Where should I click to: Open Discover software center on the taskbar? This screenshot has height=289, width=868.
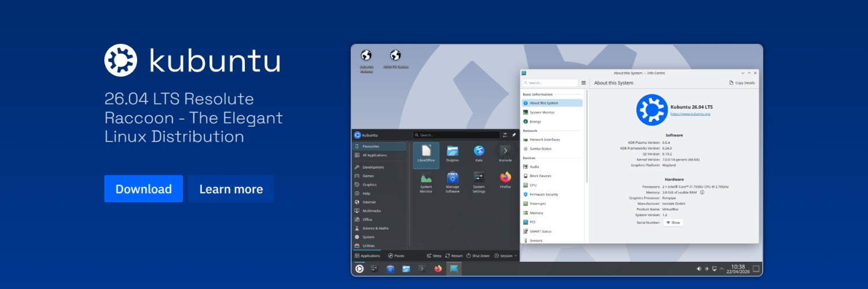coord(391,269)
